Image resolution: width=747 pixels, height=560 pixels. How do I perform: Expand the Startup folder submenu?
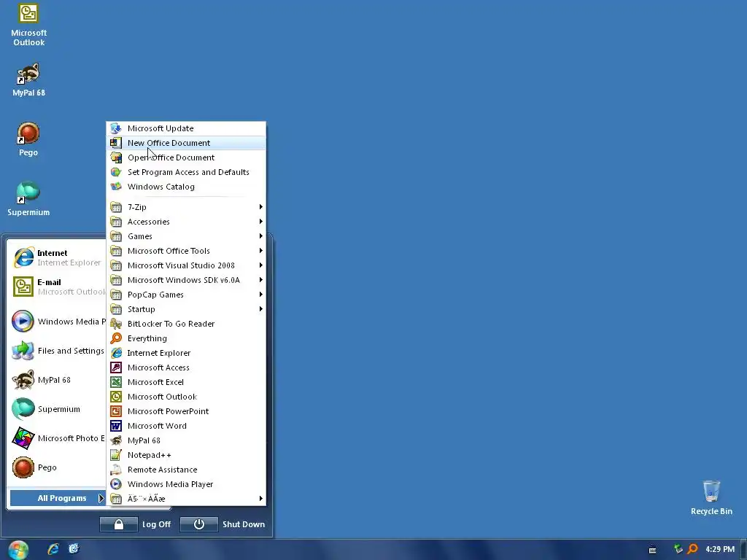[x=186, y=309]
